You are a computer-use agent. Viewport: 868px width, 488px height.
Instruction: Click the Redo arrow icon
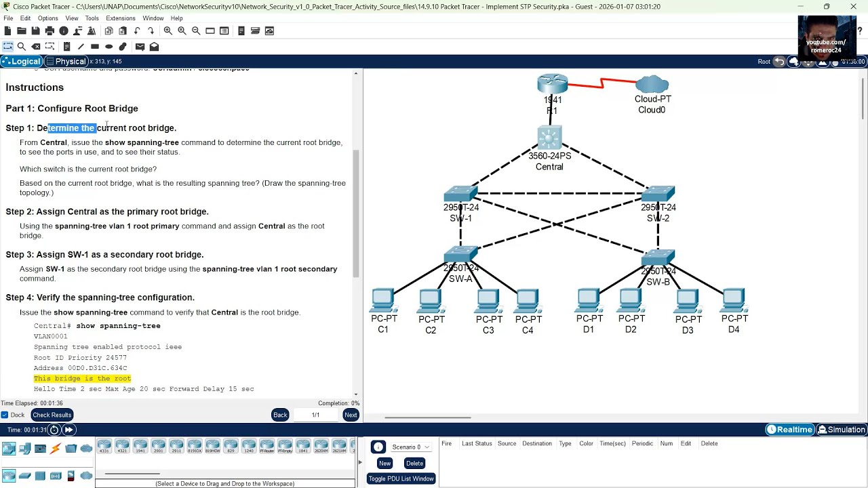pyautogui.click(x=151, y=30)
